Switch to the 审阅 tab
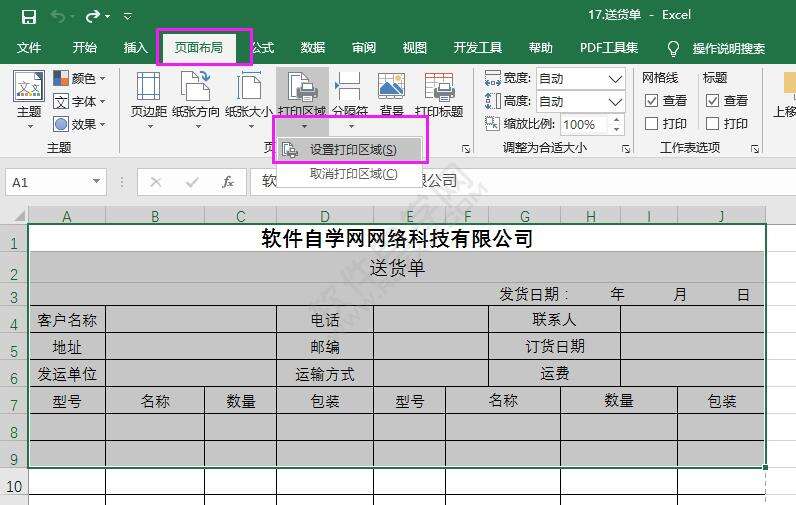 [x=363, y=48]
